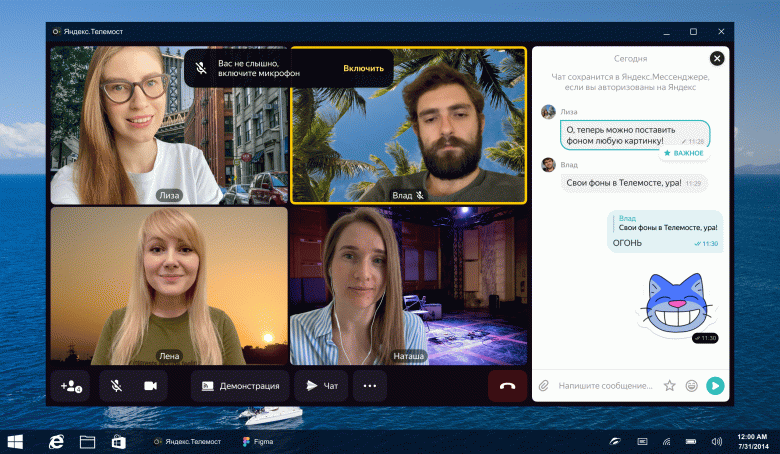Start screen sharing with Демонстрация
This screenshot has width=780, height=454.
(240, 386)
